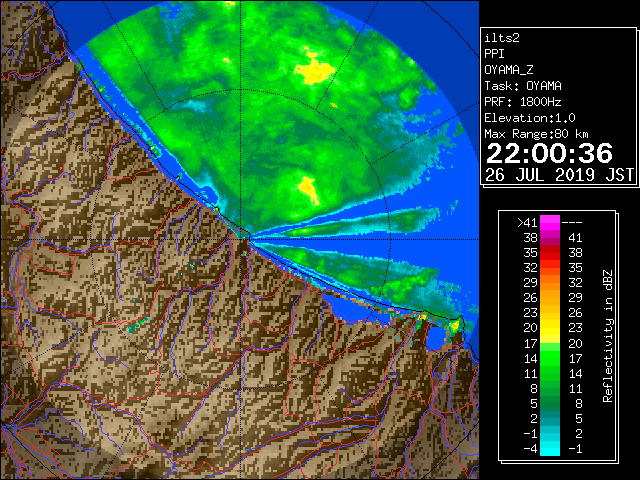Click the yellow echo cell just north of radar
Screen dimensions: 640x480
(x=308, y=190)
